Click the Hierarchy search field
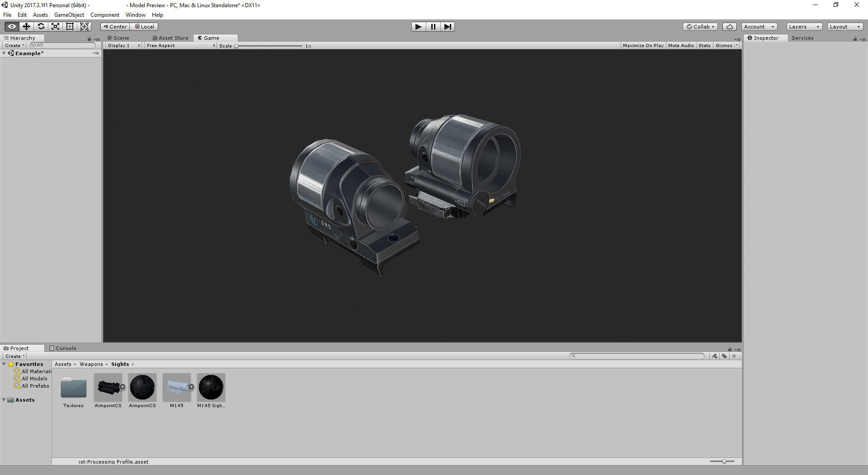The image size is (868, 475). point(62,45)
